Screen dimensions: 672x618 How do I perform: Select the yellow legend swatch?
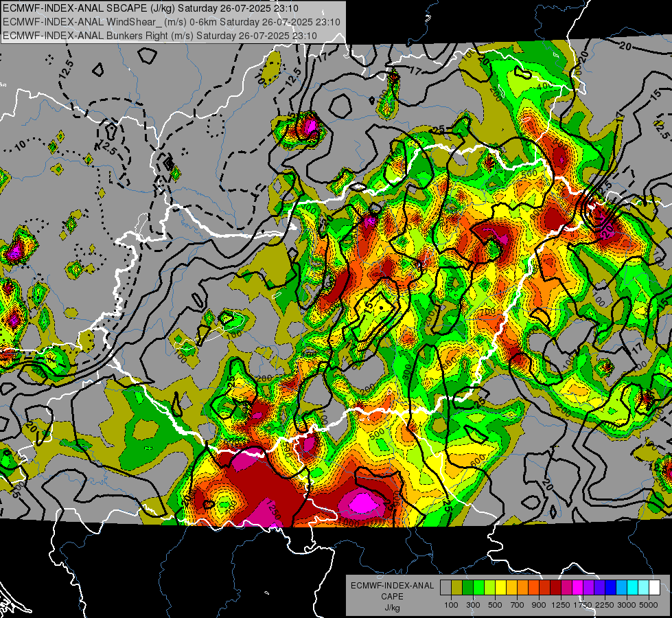(x=500, y=588)
